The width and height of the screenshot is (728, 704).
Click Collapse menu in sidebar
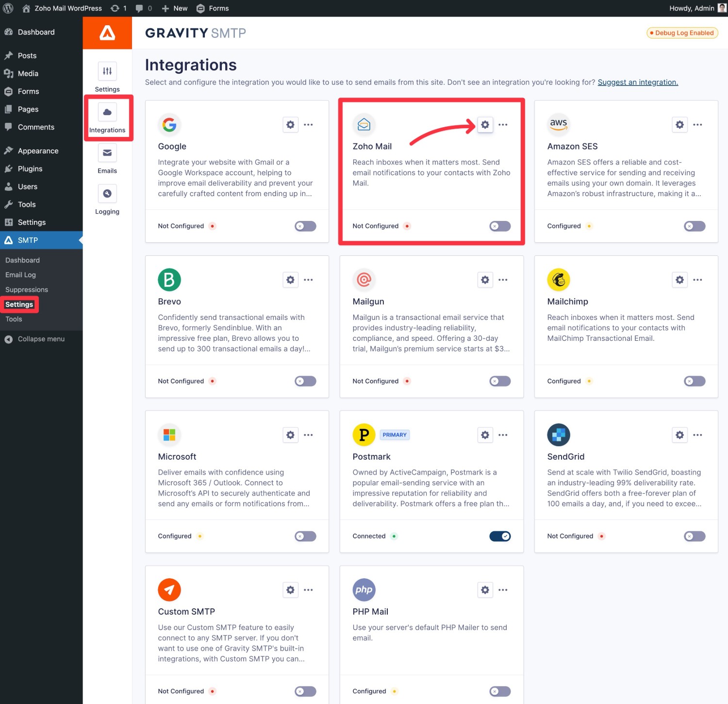35,339
